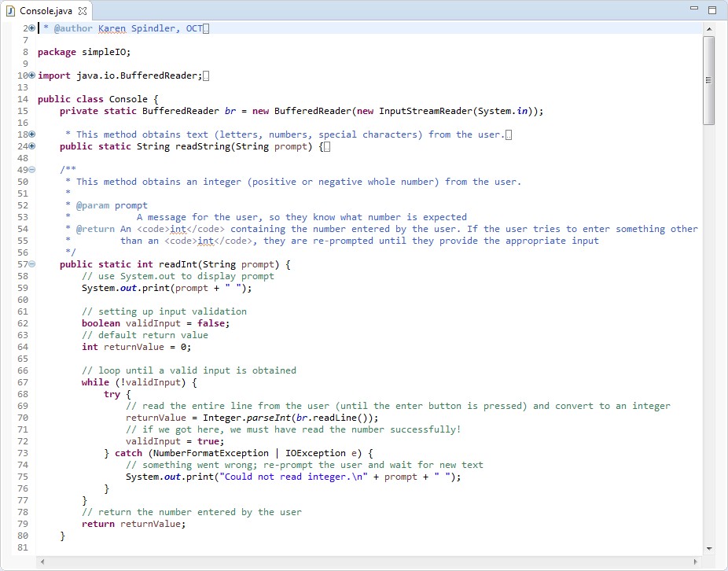Click the horizontal scrollbar's right arrow

click(695, 562)
